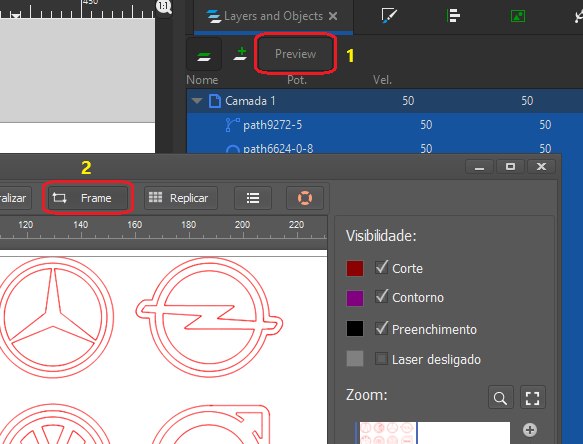Open the green image tab icon
The width and height of the screenshot is (583, 444).
point(518,16)
